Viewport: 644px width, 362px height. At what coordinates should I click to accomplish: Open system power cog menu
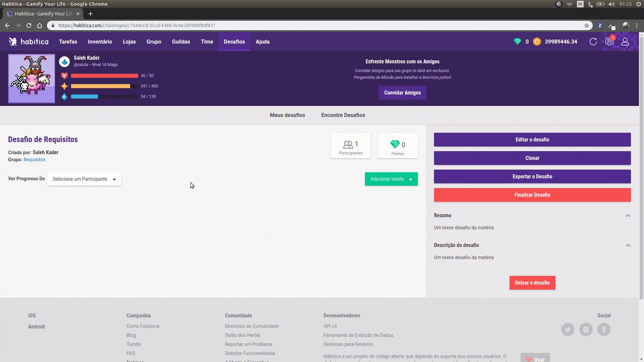[x=639, y=4]
